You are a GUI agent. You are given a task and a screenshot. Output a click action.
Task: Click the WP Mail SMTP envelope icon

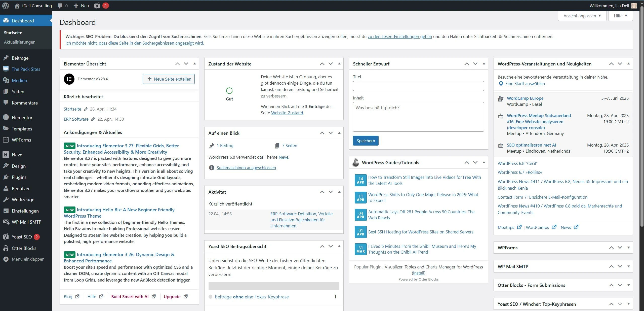(6, 222)
